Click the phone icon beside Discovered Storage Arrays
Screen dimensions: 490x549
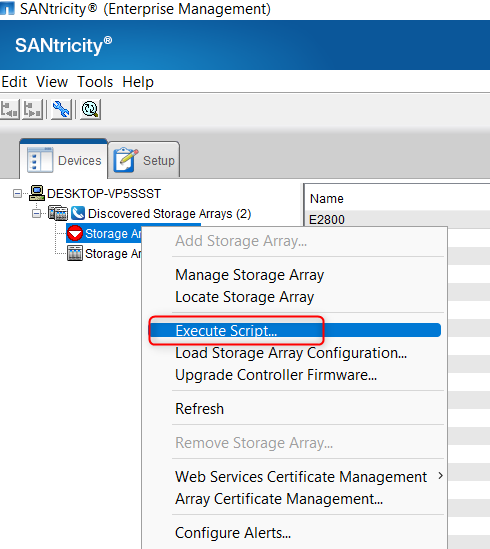pyautogui.click(x=78, y=213)
